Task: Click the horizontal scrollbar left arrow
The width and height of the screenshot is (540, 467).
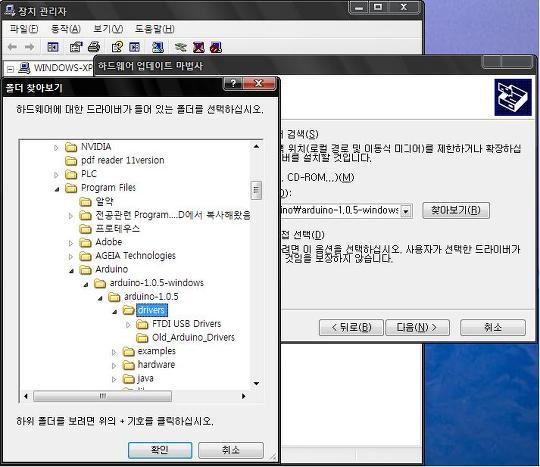Action: 26,396
